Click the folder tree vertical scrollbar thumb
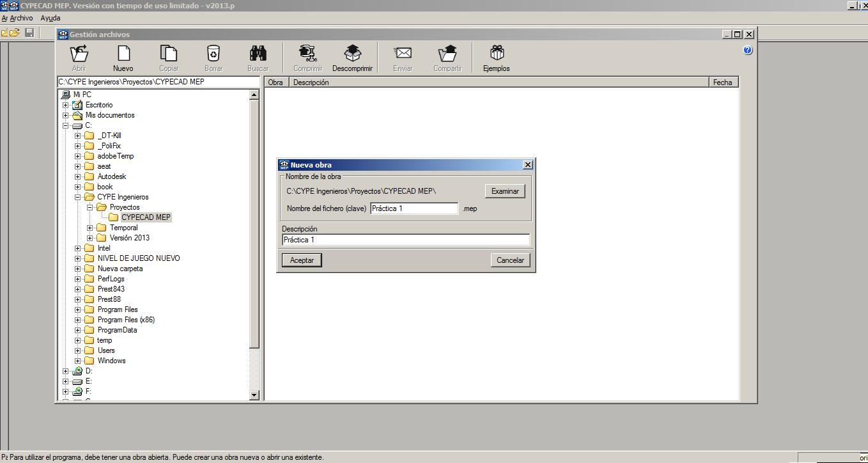868x463 pixels. click(254, 224)
